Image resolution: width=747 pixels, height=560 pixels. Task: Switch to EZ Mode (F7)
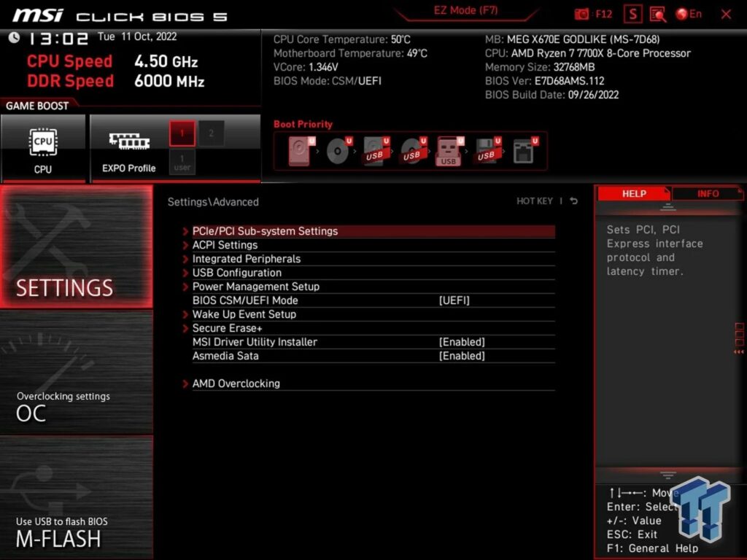click(x=465, y=11)
